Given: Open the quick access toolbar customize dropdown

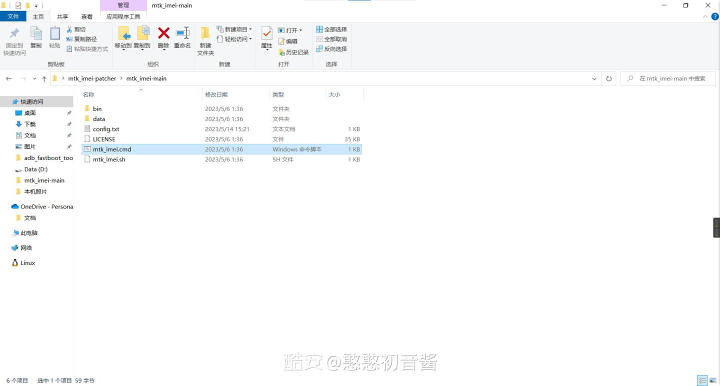Looking at the screenshot, I should [36, 6].
